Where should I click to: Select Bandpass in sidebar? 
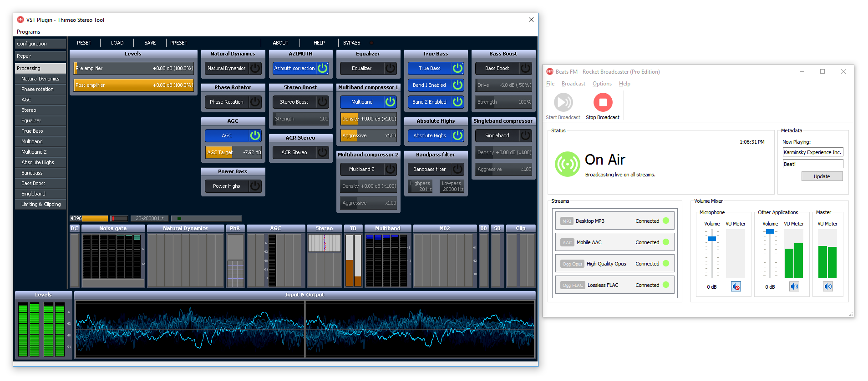click(x=41, y=173)
